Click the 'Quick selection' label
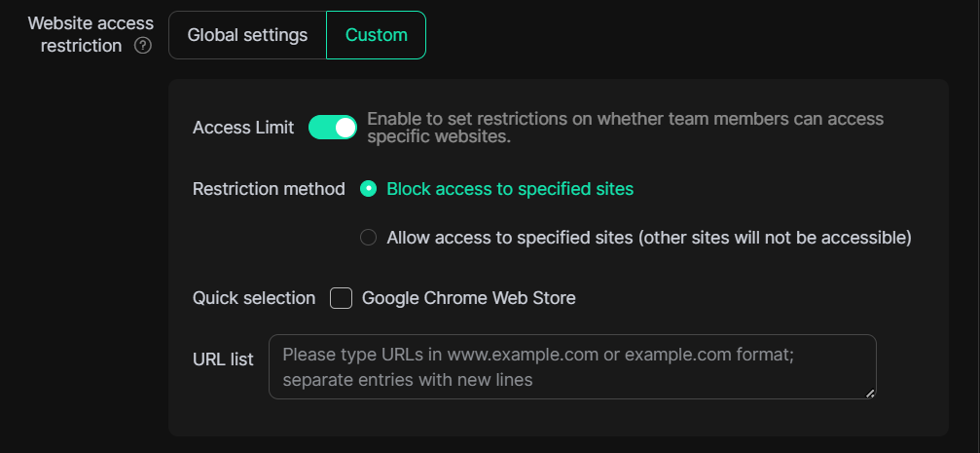The height and width of the screenshot is (453, 980). point(254,298)
